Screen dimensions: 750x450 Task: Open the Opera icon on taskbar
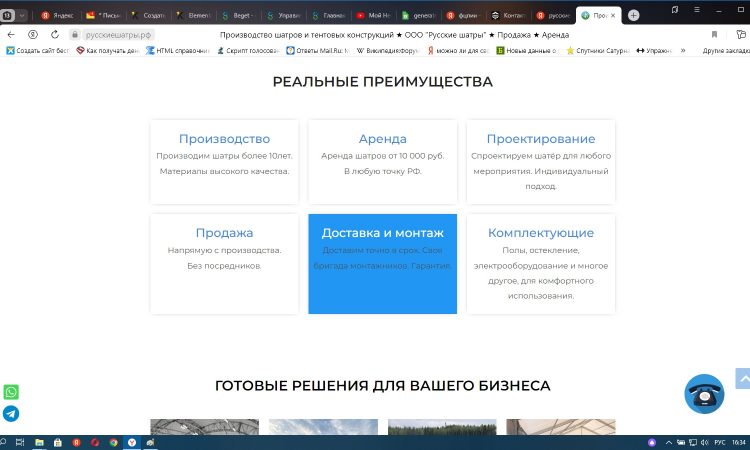pyautogui.click(x=95, y=442)
